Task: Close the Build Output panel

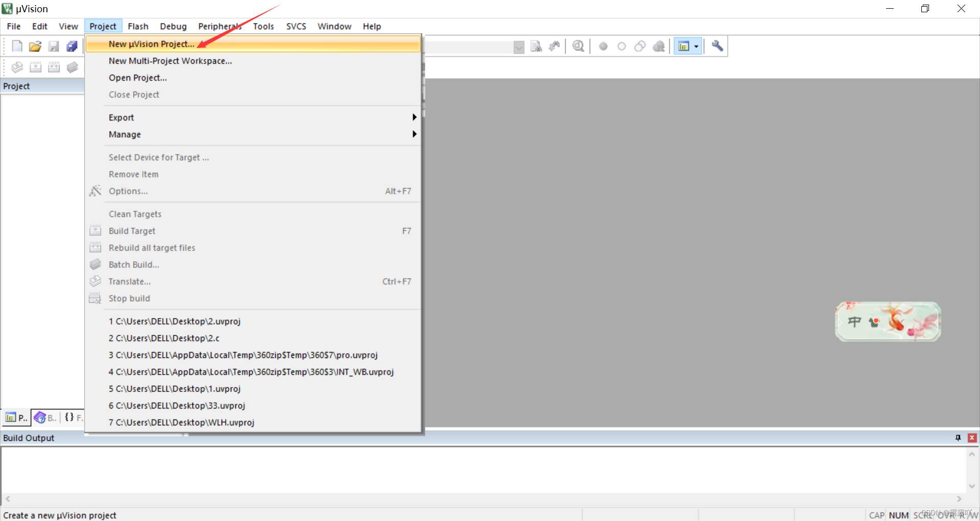Action: (972, 438)
